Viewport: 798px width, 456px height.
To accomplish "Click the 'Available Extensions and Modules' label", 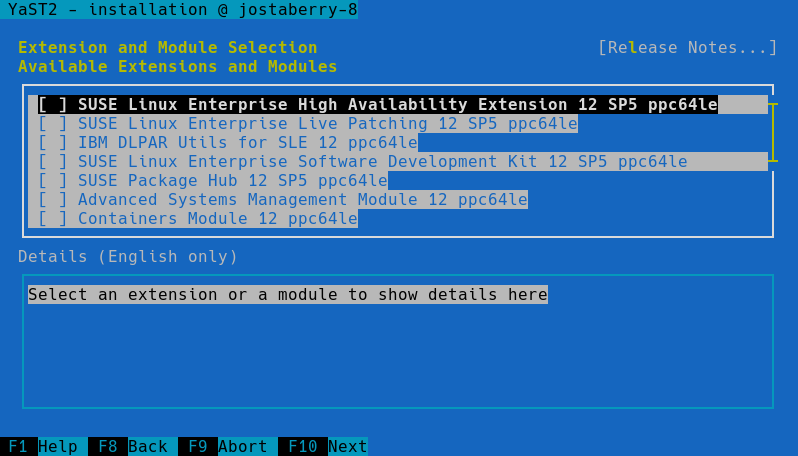I will (177, 67).
